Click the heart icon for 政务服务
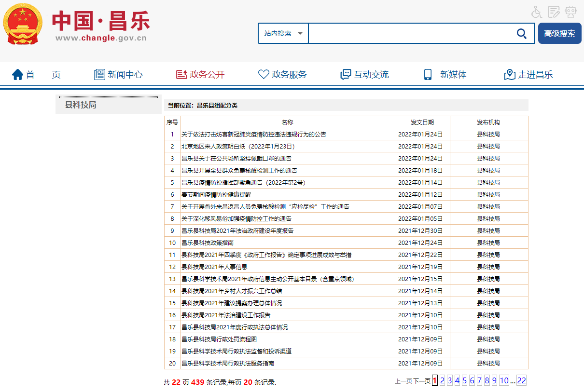Image resolution: width=584 pixels, height=392 pixels. [264, 75]
